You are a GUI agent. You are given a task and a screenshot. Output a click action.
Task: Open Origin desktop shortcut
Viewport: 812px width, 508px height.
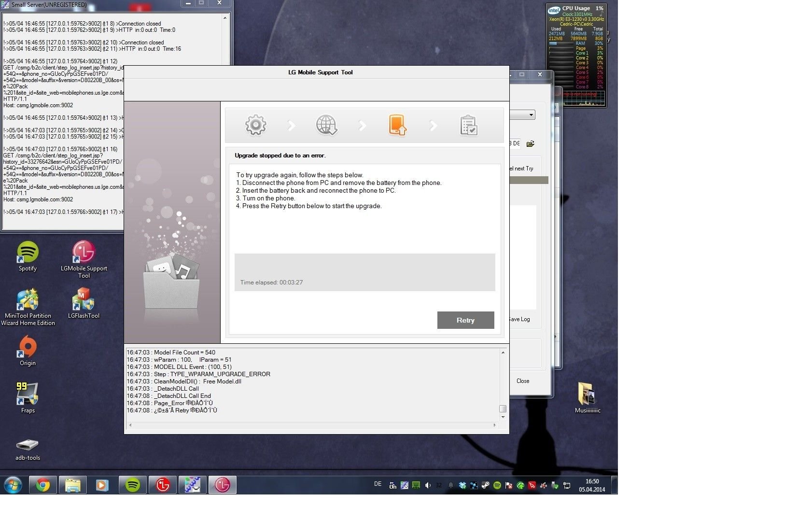(28, 351)
